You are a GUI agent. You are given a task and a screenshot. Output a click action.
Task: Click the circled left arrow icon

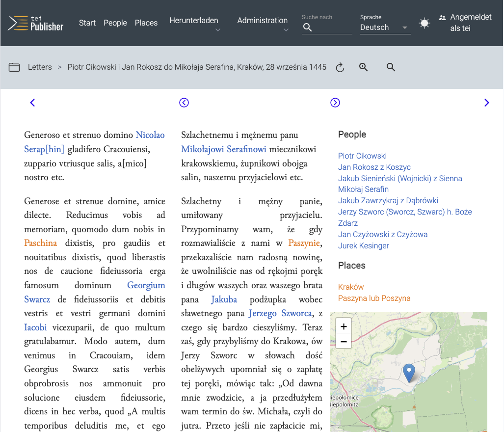184,103
